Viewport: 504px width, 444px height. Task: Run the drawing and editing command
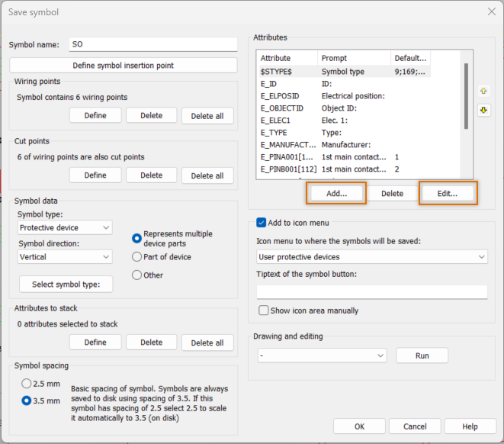[422, 356]
